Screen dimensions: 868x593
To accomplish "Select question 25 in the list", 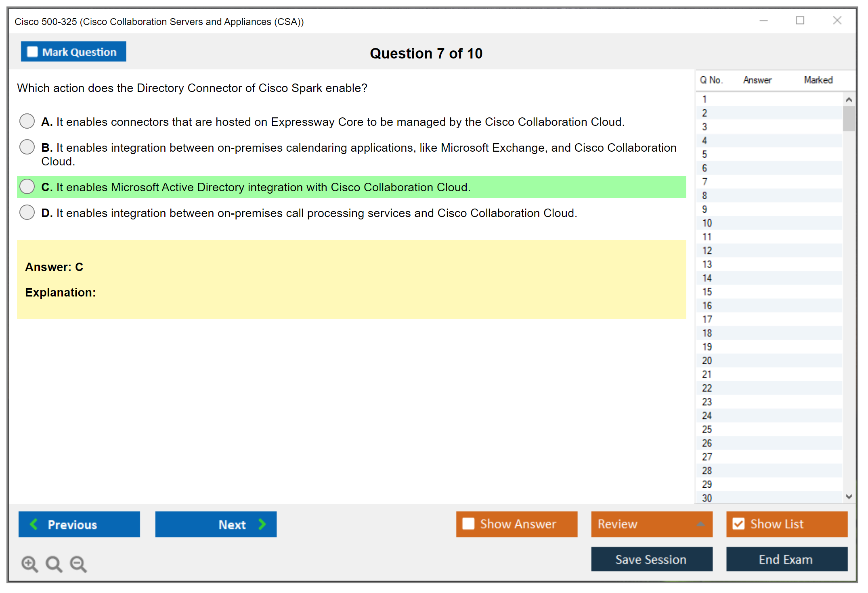I will [707, 429].
